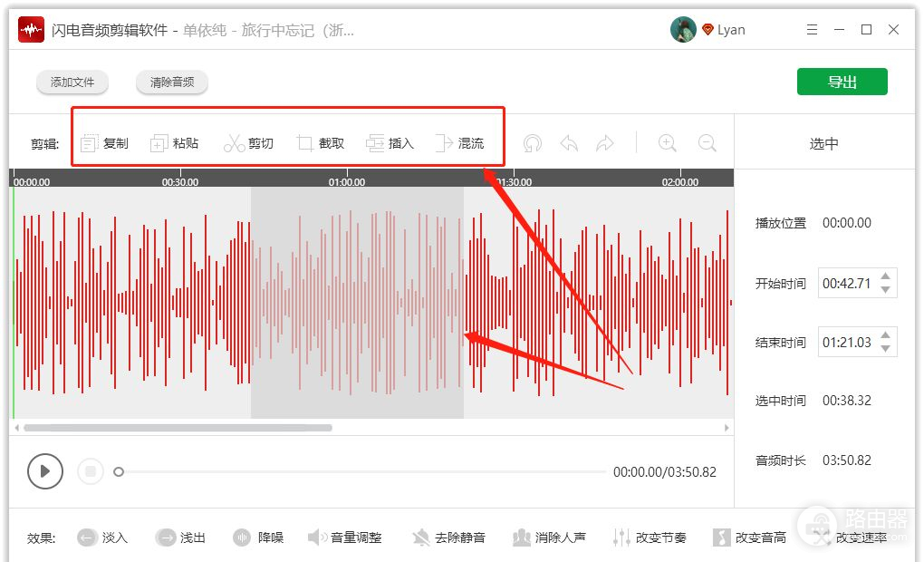Undo the last edit with the back arrow
924x562 pixels.
[x=569, y=143]
